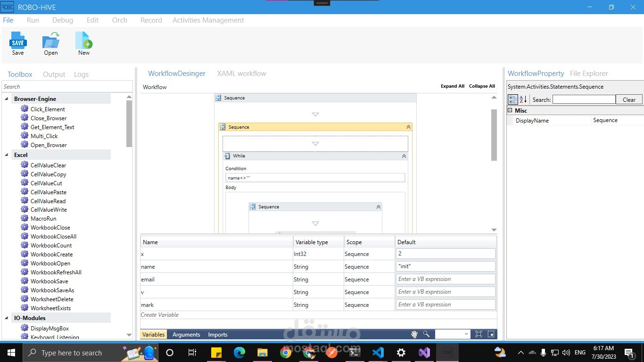644x362 pixels.
Task: Click the fit to screen icon
Action: click(479, 334)
